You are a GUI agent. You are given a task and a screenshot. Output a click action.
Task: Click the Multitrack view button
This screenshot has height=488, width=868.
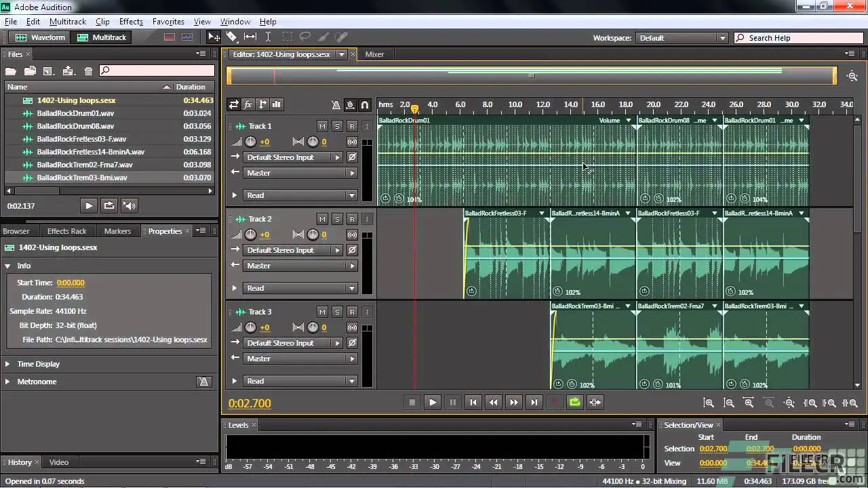(x=102, y=37)
